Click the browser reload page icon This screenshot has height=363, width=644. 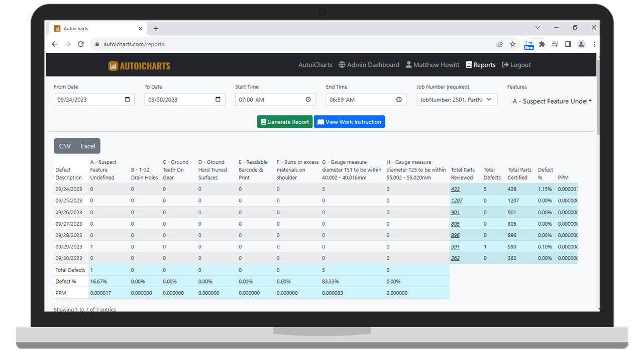tap(81, 44)
